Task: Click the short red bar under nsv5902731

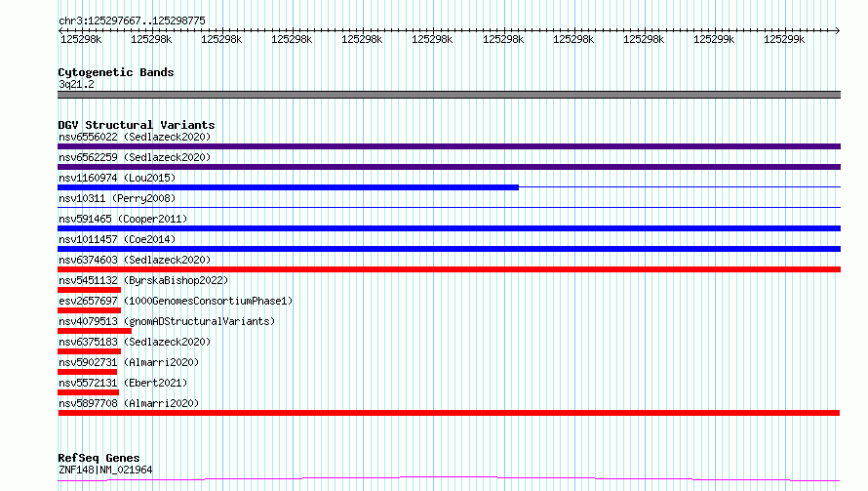Action: coord(88,372)
